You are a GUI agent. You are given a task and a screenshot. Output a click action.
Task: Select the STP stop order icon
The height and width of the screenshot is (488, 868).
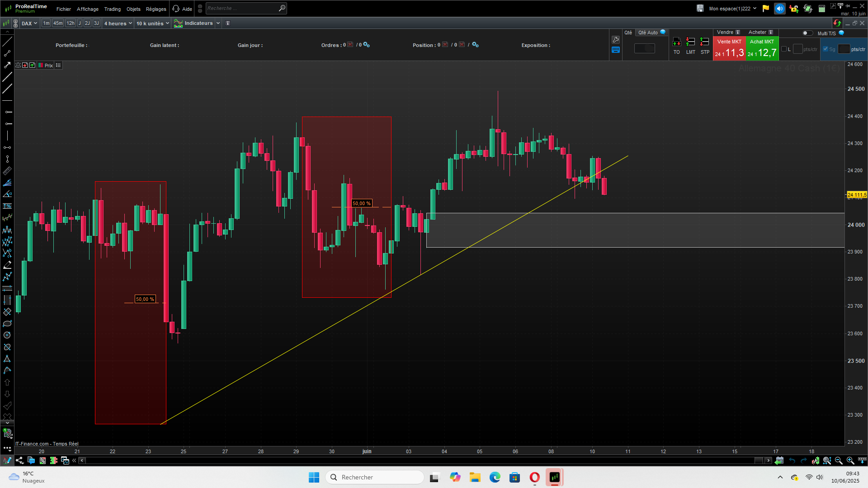(x=704, y=42)
